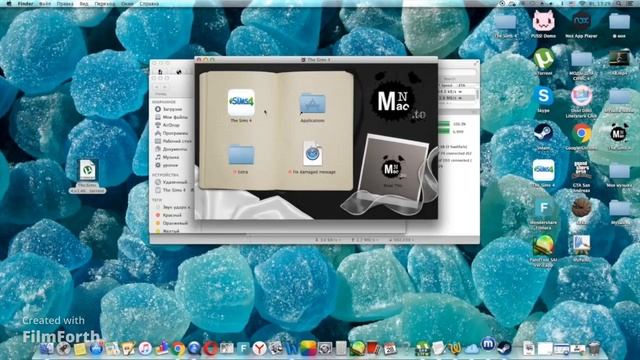Open Steam desktop shortcut
This screenshot has width=640, height=360.
(x=543, y=133)
